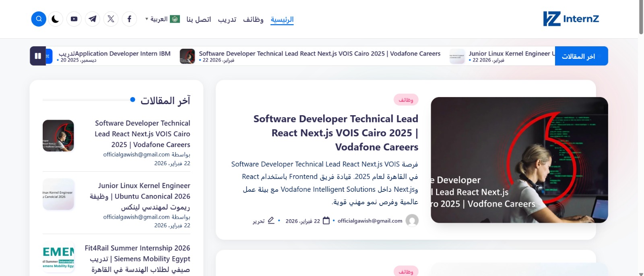Click the Fit4Rail Siemens internship thumbnail
The height and width of the screenshot is (276, 644).
coord(58,257)
